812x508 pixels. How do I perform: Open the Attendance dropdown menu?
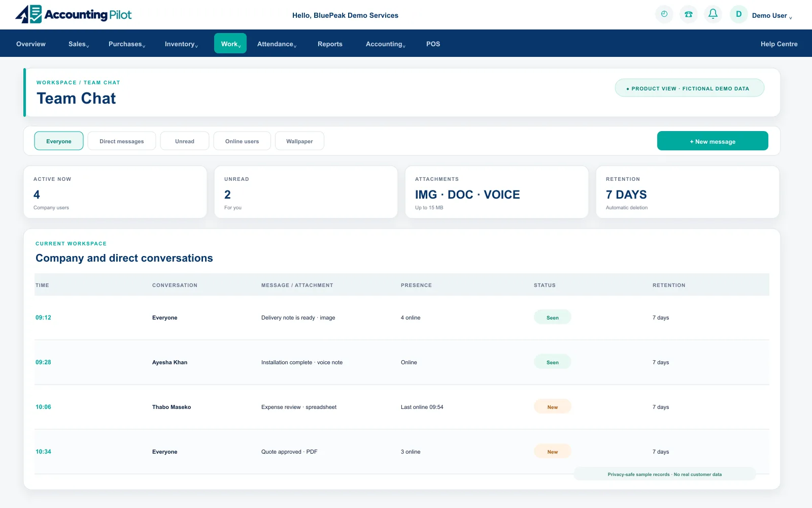click(277, 44)
